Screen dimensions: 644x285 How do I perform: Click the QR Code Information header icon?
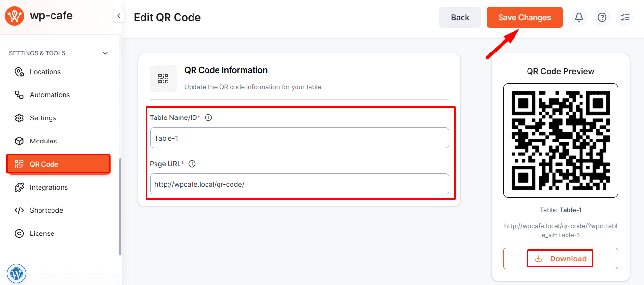point(163,78)
